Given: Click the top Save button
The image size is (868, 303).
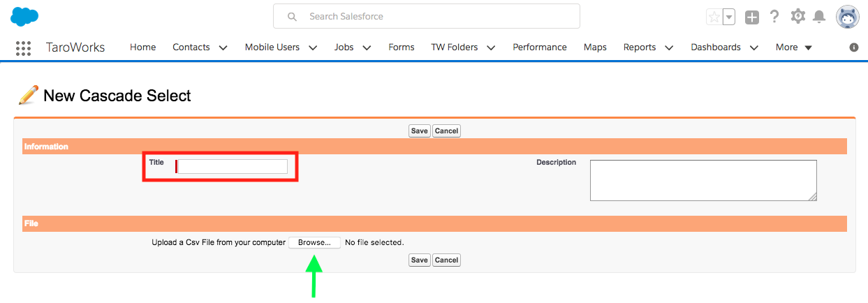Looking at the screenshot, I should (x=420, y=131).
